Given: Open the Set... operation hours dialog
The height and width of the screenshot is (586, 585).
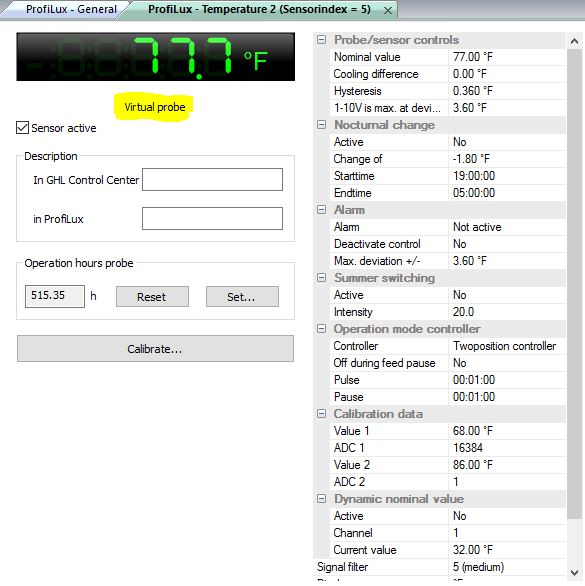Looking at the screenshot, I should 242,297.
